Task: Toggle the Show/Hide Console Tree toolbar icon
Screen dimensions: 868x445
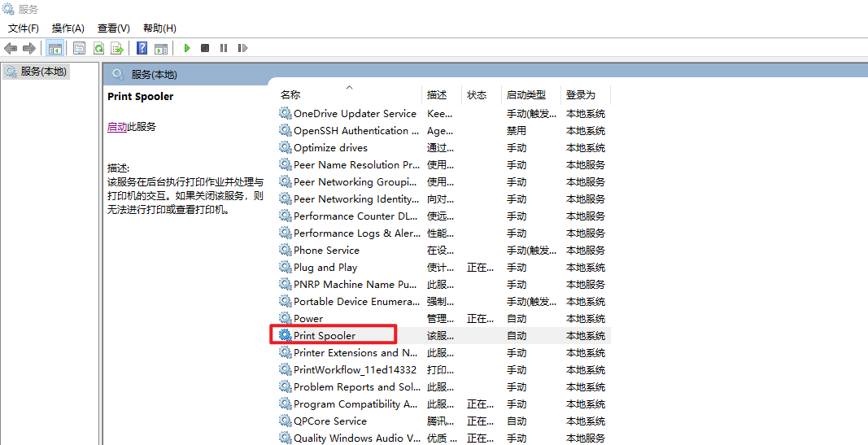Action: (55, 48)
